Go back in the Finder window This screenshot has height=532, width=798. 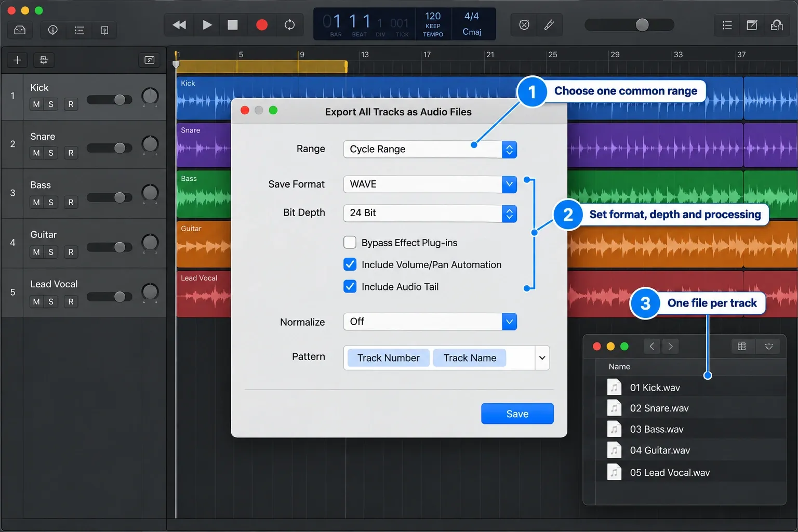tap(651, 346)
